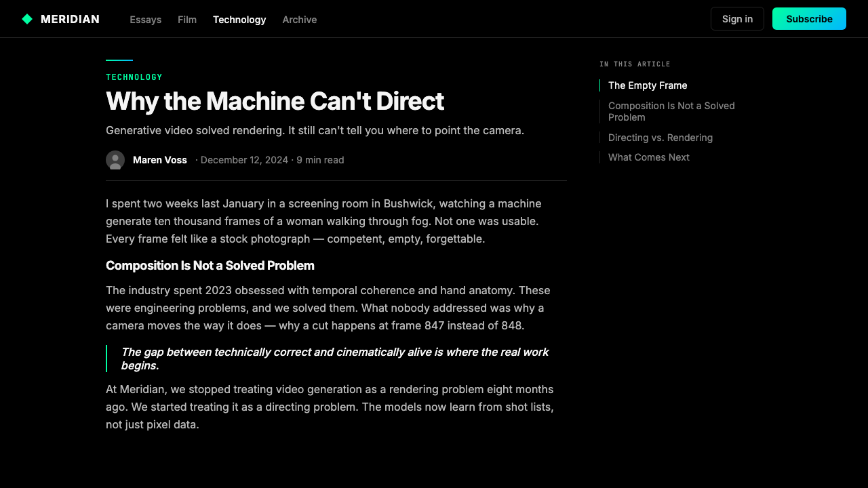Click Maren Voss's avatar image
The height and width of the screenshot is (488, 868).
tap(115, 160)
